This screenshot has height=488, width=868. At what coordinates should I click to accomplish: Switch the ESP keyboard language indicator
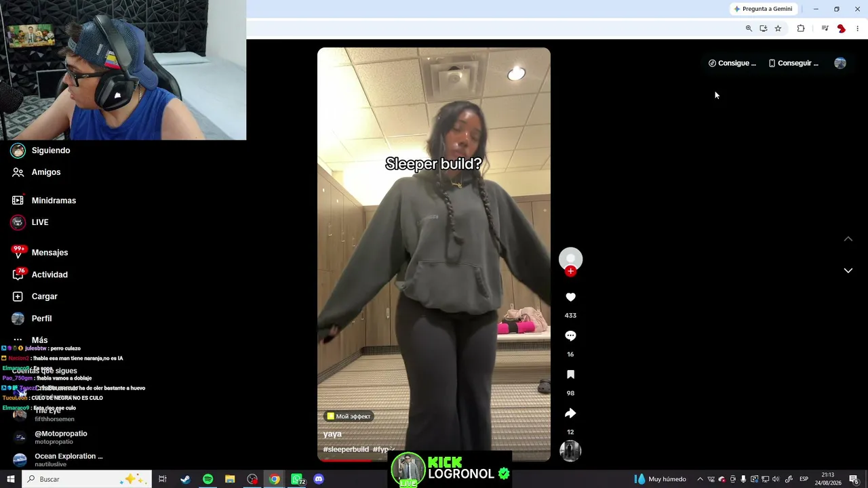click(x=804, y=479)
